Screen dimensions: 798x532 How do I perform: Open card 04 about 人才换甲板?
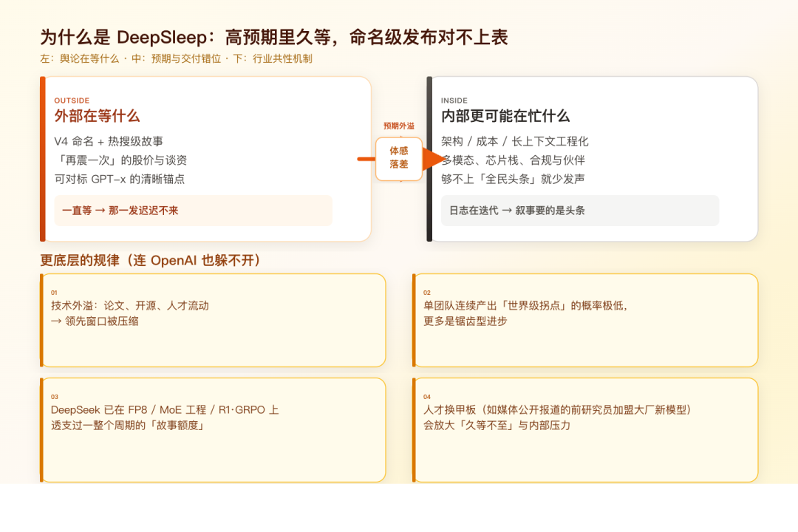tap(586, 429)
